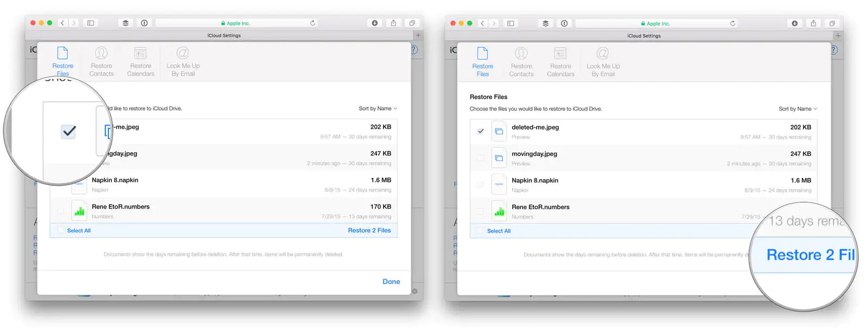Viewport: 868px width, 336px height.
Task: Open downloads in right Safari window
Action: [794, 23]
